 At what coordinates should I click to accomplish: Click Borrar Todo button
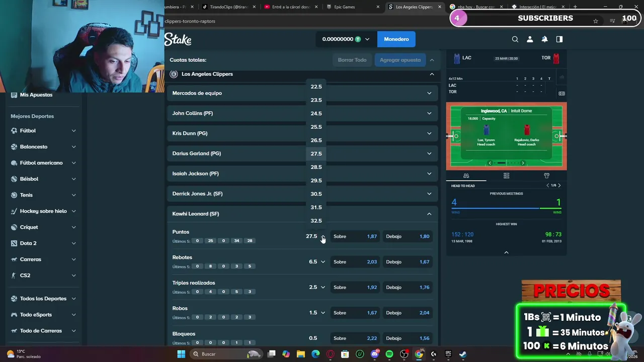coord(352,60)
